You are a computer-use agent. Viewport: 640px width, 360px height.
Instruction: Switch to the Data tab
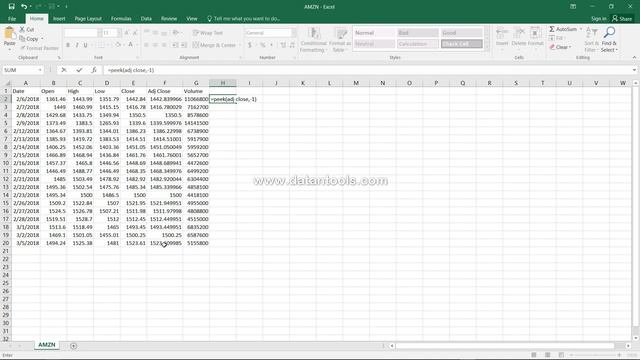pyautogui.click(x=146, y=18)
